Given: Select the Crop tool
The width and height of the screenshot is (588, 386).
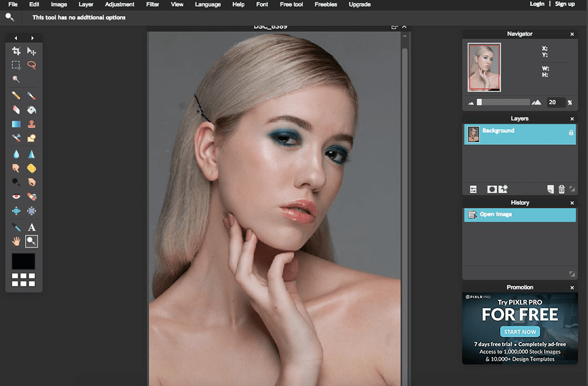Looking at the screenshot, I should [x=16, y=51].
